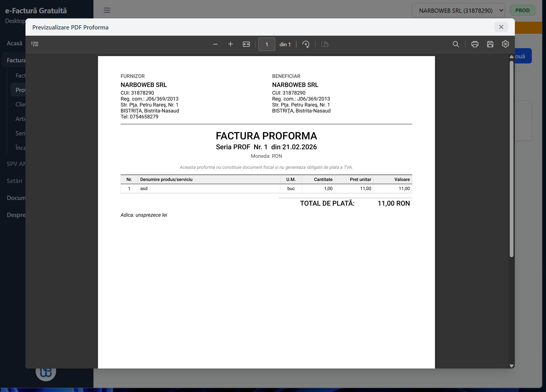
Task: Toggle the document outline panel
Action: [x=35, y=44]
